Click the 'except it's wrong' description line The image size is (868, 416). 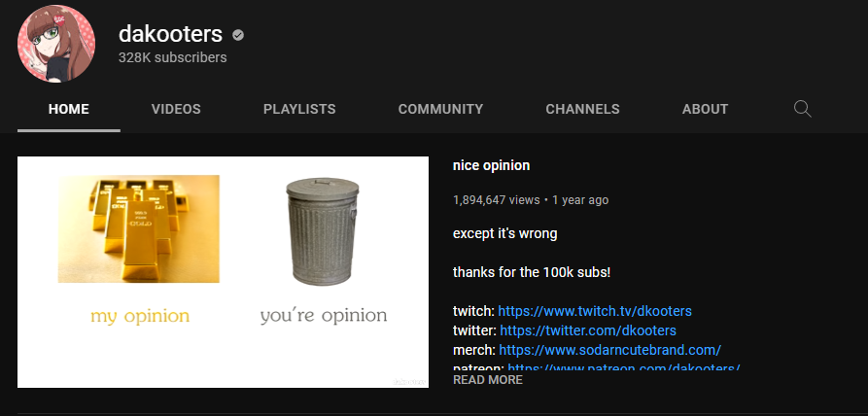point(504,233)
